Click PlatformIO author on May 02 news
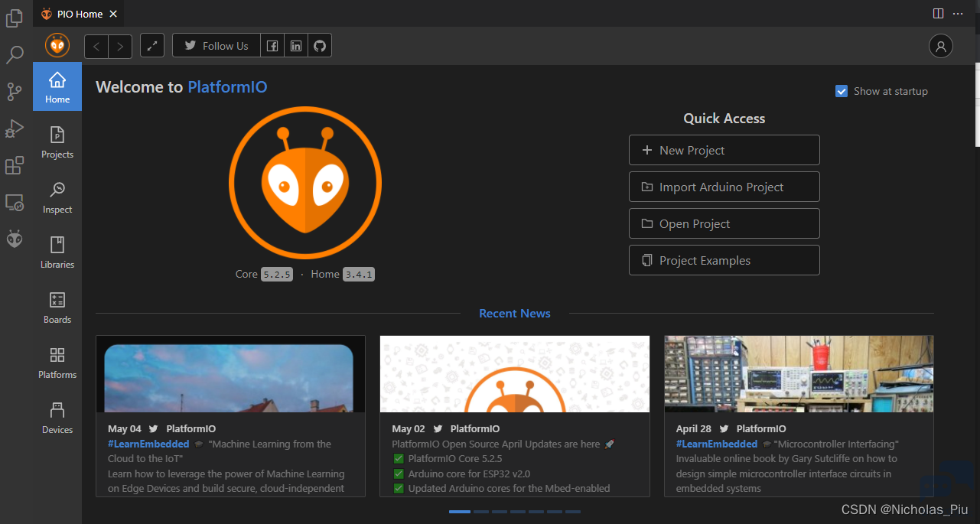980x524 pixels. point(475,429)
